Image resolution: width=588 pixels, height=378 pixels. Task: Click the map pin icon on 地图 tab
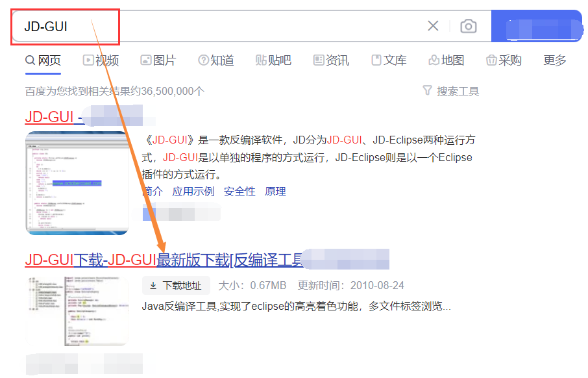434,60
